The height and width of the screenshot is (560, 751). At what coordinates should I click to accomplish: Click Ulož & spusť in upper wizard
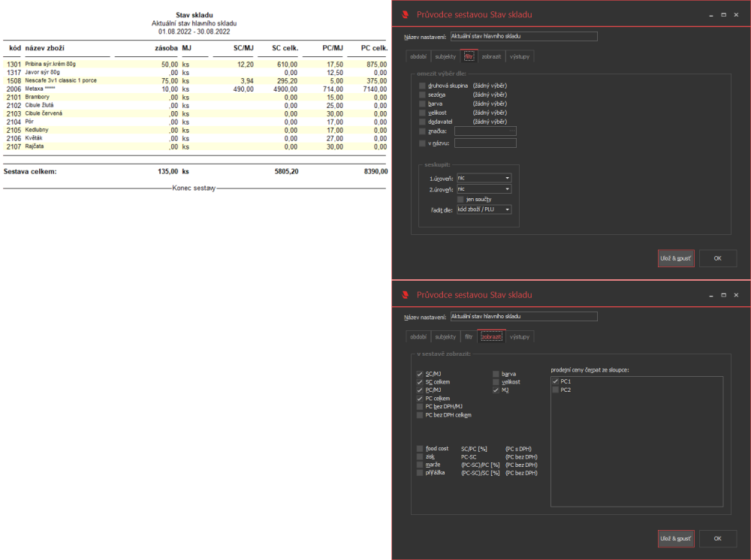[x=676, y=258]
